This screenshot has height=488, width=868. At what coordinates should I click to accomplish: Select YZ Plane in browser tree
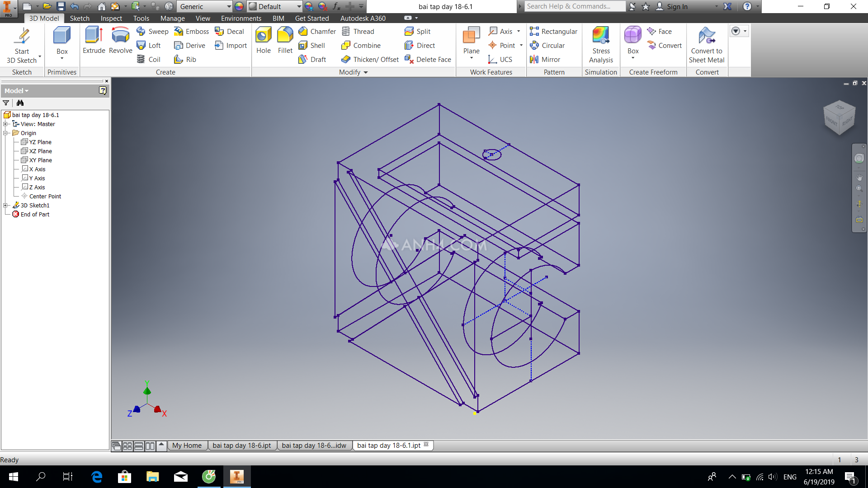36,142
